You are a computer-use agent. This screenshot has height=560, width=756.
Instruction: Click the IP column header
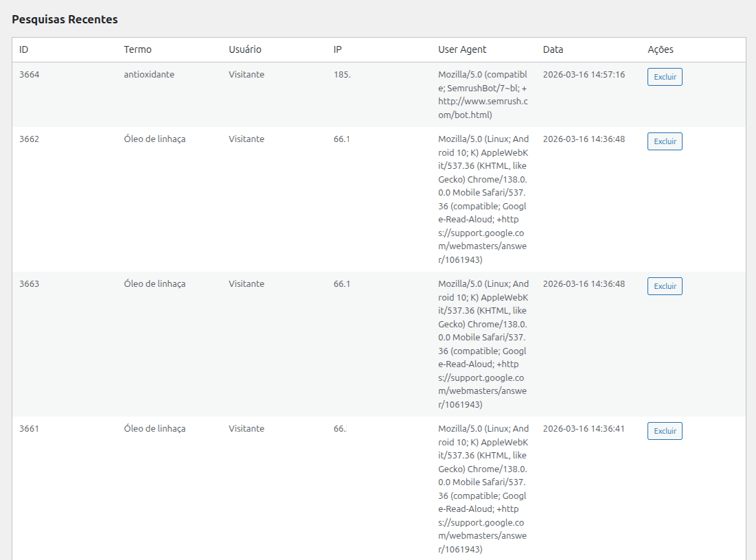pyautogui.click(x=338, y=49)
